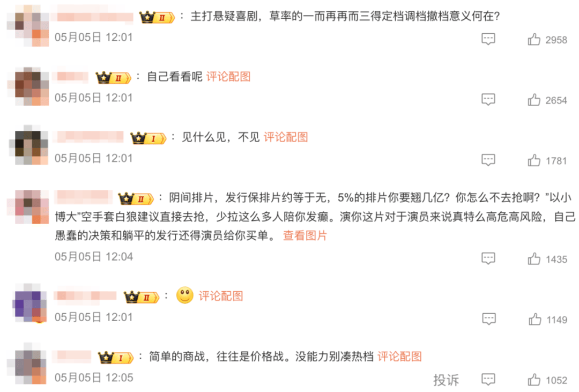Viewport: 579px width, 392px height.
Task: Reply to the '阴间排片' comment
Action: (488, 258)
